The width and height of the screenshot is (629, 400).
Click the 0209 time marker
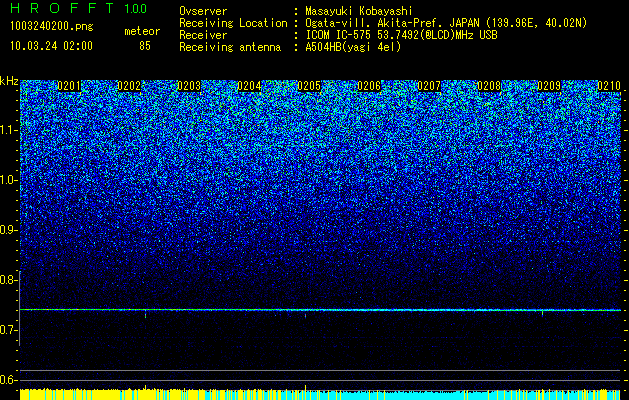(x=549, y=86)
